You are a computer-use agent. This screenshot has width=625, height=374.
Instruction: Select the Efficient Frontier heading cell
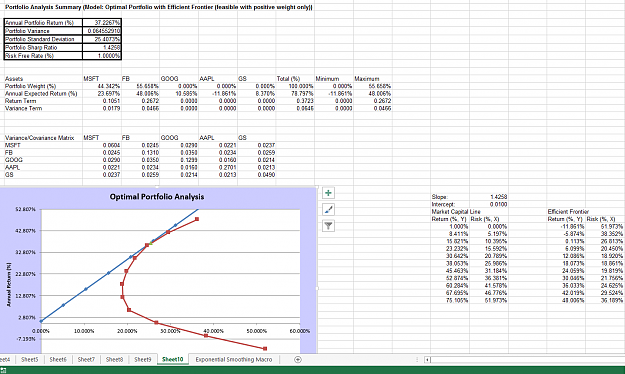pos(568,212)
